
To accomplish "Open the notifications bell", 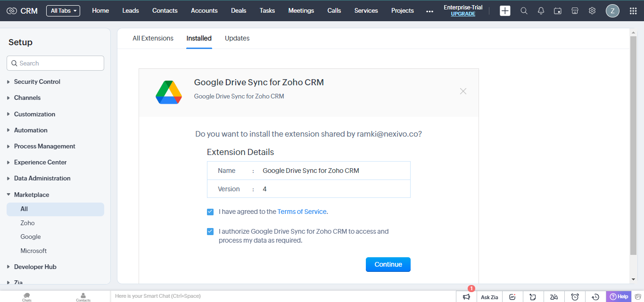I will (x=541, y=11).
